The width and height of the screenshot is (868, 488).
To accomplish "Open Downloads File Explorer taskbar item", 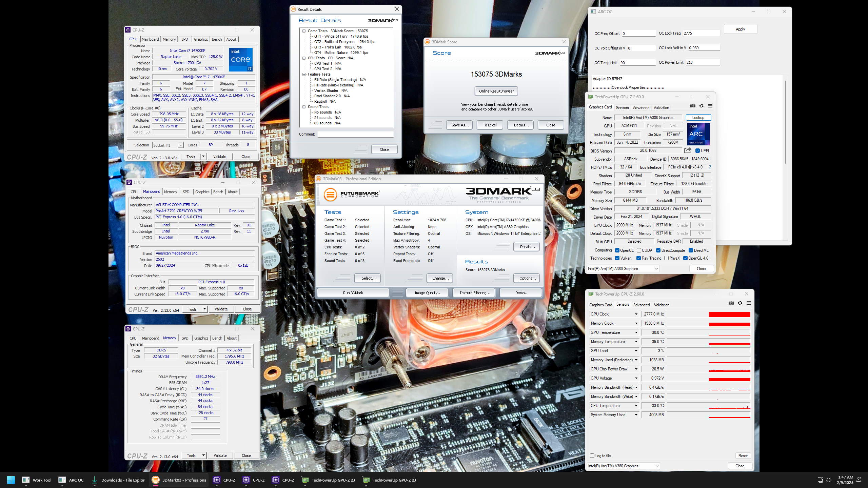I will pyautogui.click(x=118, y=480).
